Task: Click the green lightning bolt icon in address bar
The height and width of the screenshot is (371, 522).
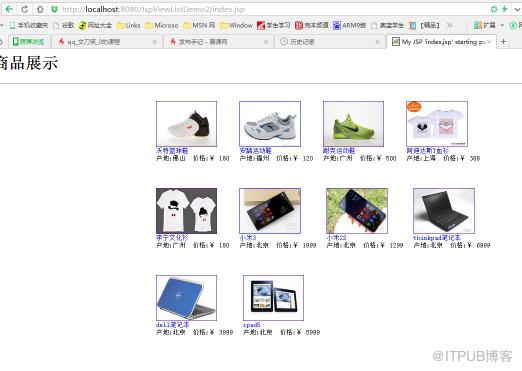Action: [x=505, y=9]
